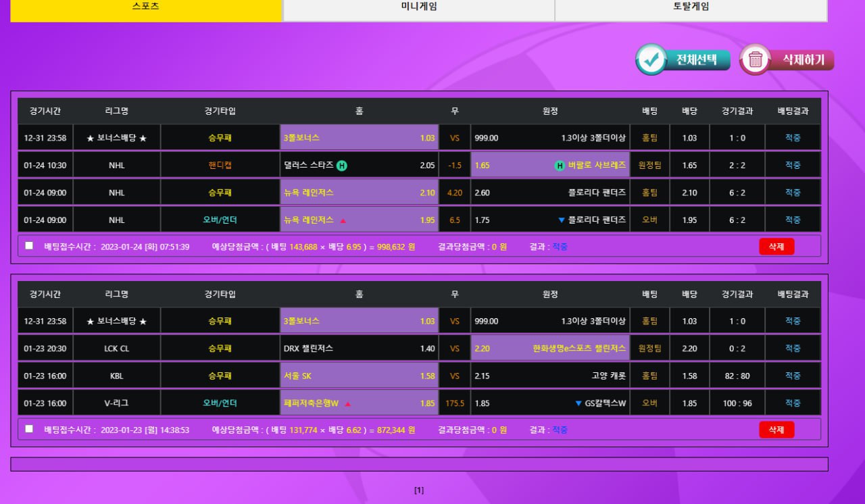This screenshot has width=865, height=504.
Task: Click green H icon beside 버팔로 사브레즈
Action: tap(560, 166)
